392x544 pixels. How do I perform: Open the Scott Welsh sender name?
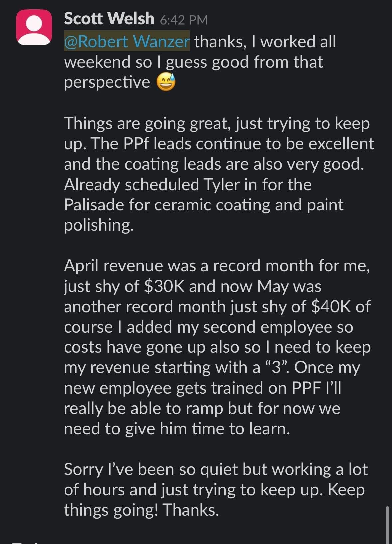pyautogui.click(x=109, y=18)
